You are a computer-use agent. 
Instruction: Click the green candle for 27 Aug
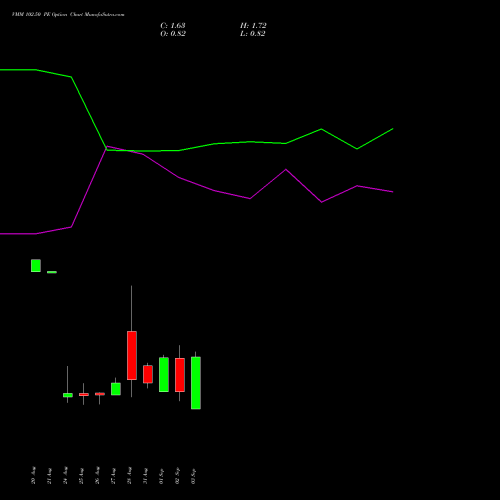click(116, 389)
